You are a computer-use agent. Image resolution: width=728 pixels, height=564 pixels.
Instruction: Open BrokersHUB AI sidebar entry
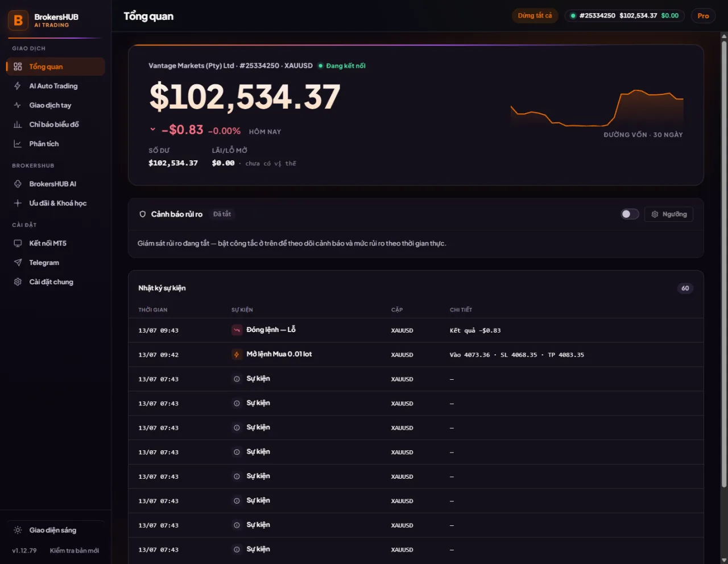pyautogui.click(x=56, y=184)
